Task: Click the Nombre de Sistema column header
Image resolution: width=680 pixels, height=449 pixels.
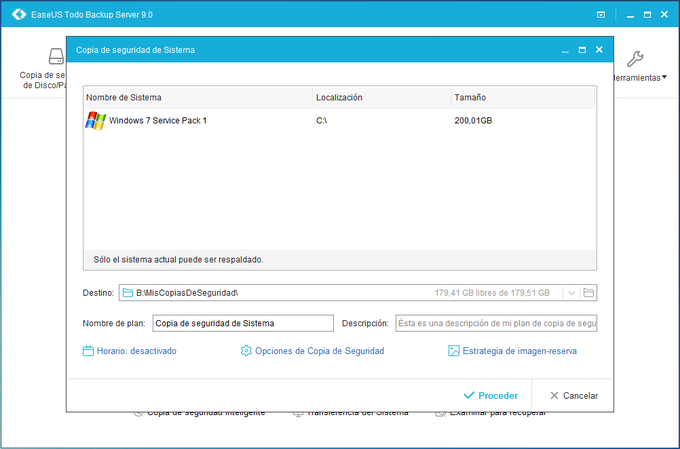Action: (198, 97)
